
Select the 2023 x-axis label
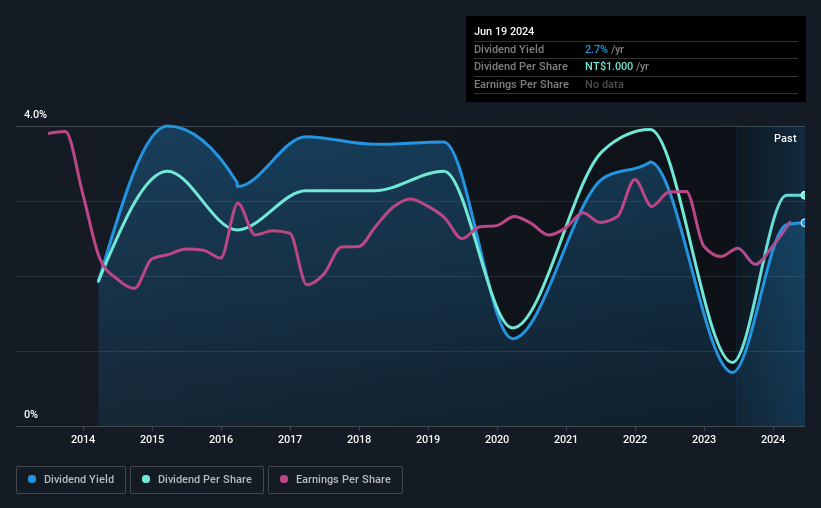tap(704, 439)
